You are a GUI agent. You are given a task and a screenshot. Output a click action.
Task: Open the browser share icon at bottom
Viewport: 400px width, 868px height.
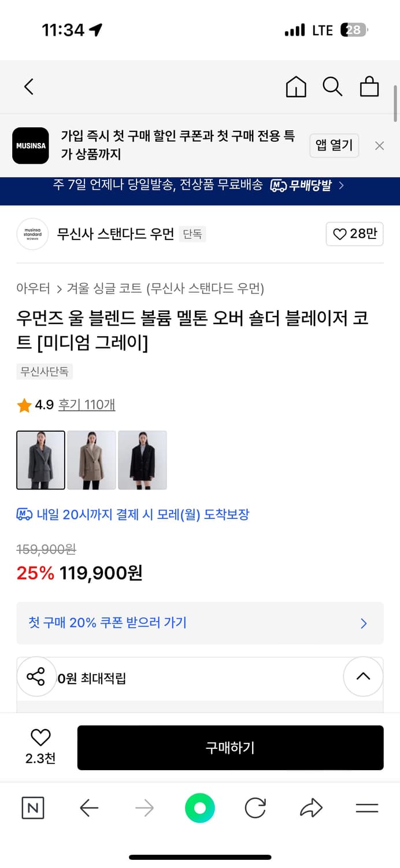click(311, 808)
